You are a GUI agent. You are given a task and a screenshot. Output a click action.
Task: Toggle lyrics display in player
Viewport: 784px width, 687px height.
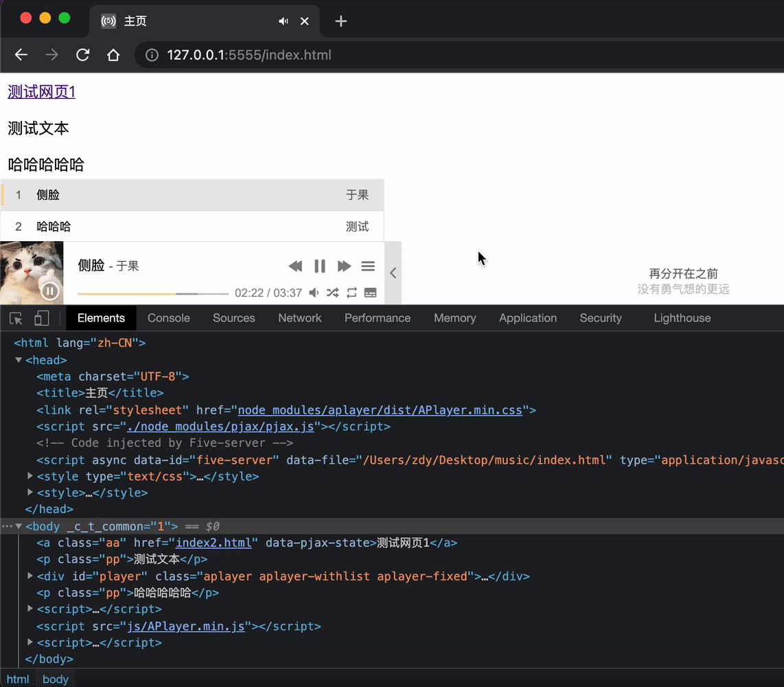(371, 293)
